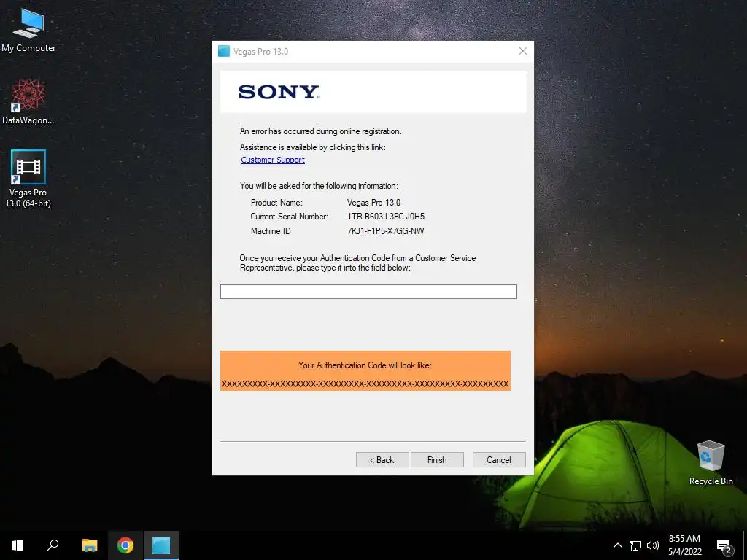Click the Authentication Code input field
The image size is (747, 560).
tap(368, 292)
